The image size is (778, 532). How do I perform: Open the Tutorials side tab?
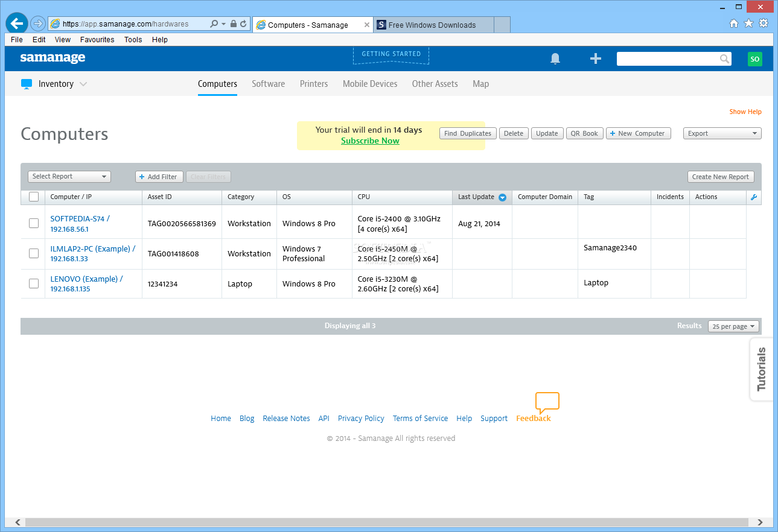tap(762, 369)
